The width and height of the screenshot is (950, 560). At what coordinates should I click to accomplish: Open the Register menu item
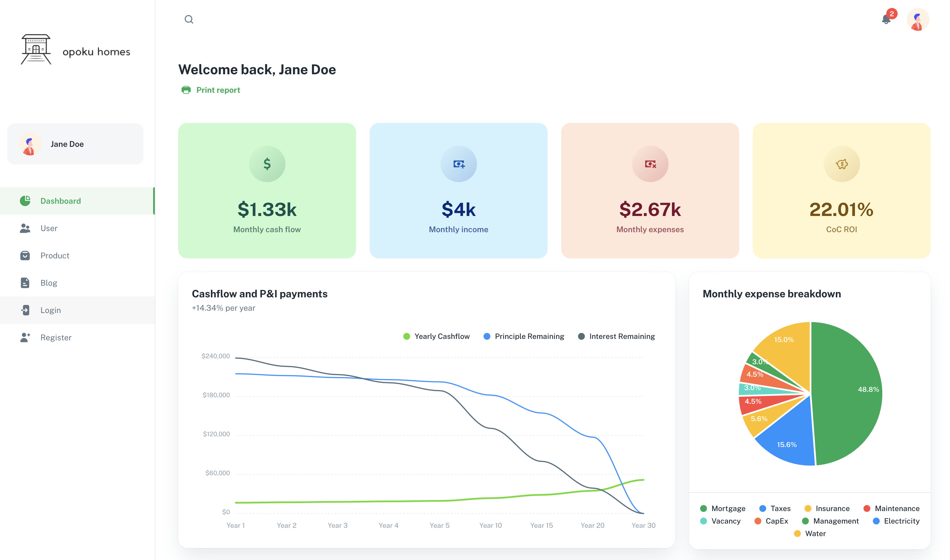tap(77, 337)
